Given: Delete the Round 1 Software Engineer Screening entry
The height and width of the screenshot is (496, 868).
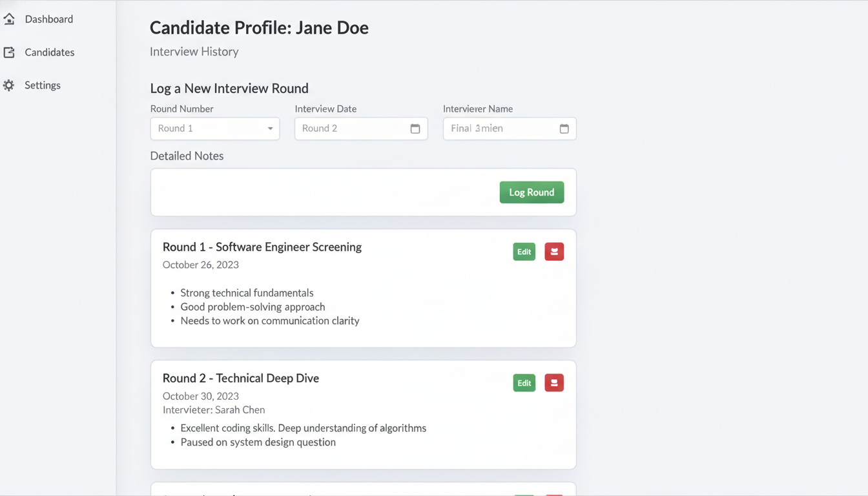Looking at the screenshot, I should [553, 252].
